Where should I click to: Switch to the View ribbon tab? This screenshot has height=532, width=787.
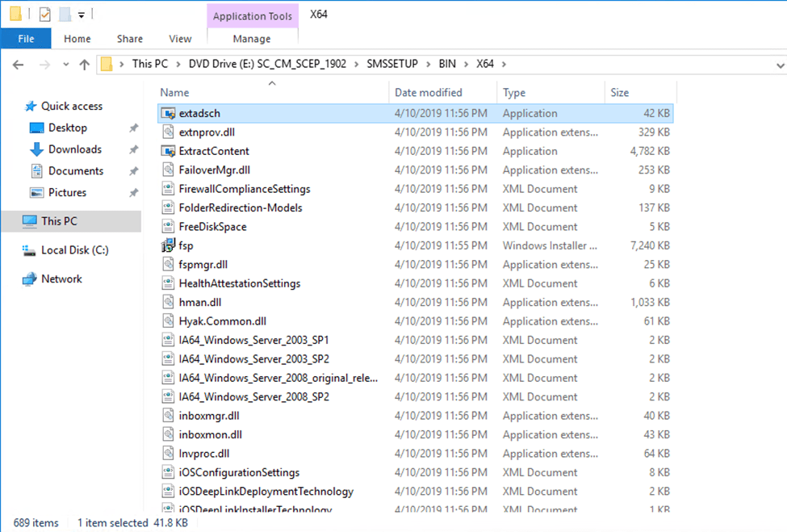(180, 39)
